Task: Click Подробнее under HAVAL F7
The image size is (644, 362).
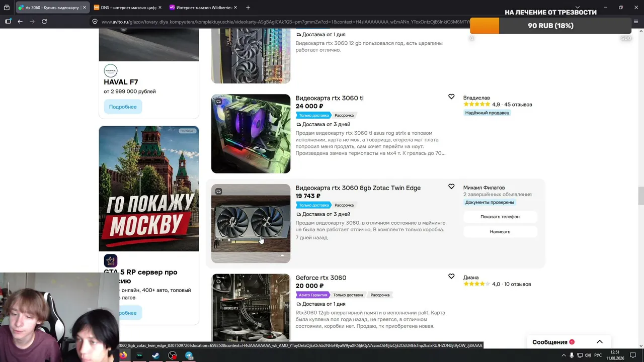Action: [x=123, y=107]
